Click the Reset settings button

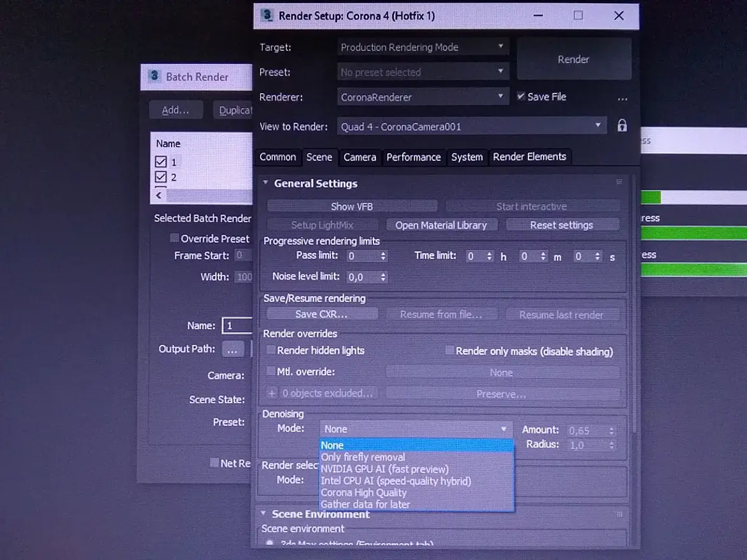[562, 225]
